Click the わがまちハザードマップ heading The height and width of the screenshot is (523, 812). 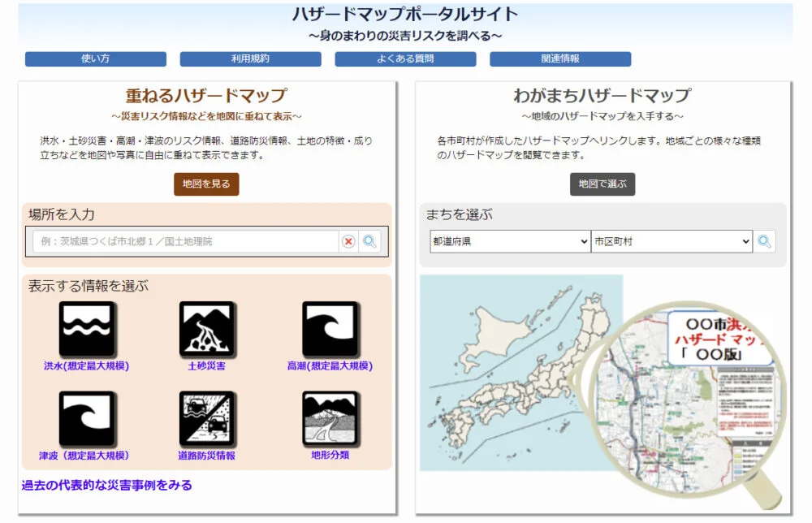[603, 95]
